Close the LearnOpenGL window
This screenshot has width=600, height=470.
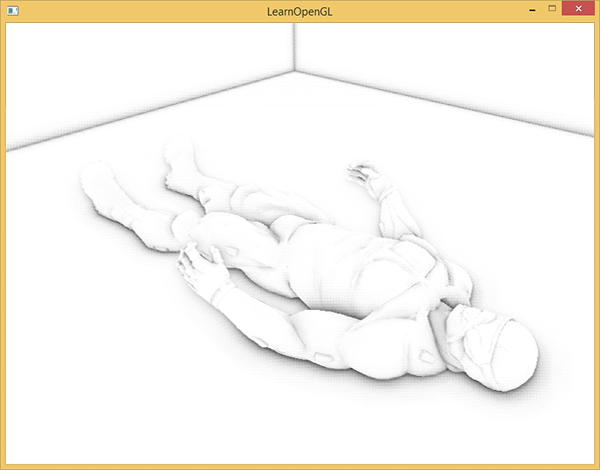coord(578,8)
